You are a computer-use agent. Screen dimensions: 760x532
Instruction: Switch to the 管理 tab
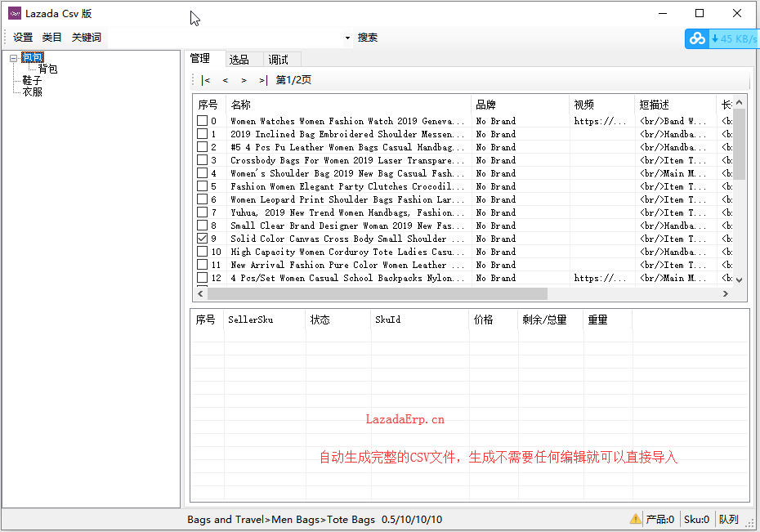point(199,59)
